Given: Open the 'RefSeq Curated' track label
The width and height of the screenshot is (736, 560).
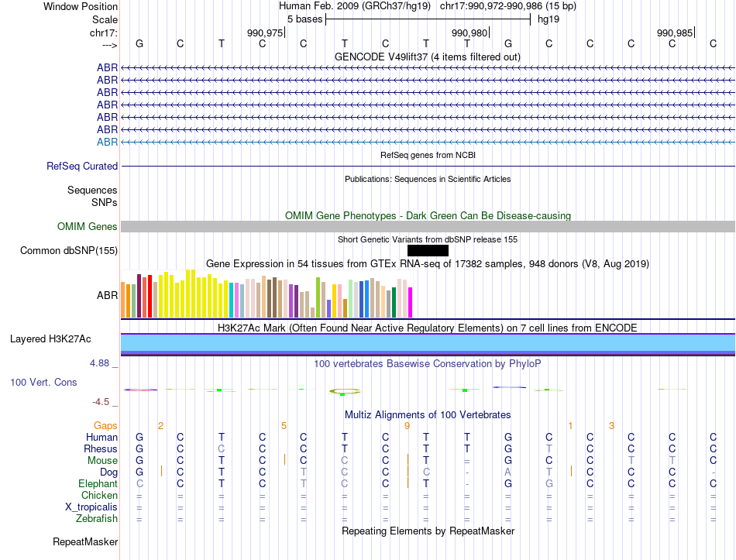Looking at the screenshot, I should 82,167.
